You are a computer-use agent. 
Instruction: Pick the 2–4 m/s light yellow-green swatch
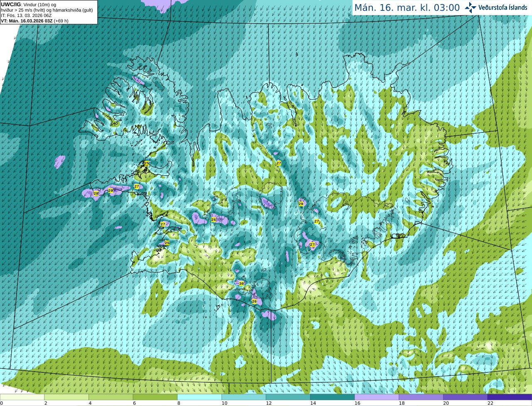66,397
